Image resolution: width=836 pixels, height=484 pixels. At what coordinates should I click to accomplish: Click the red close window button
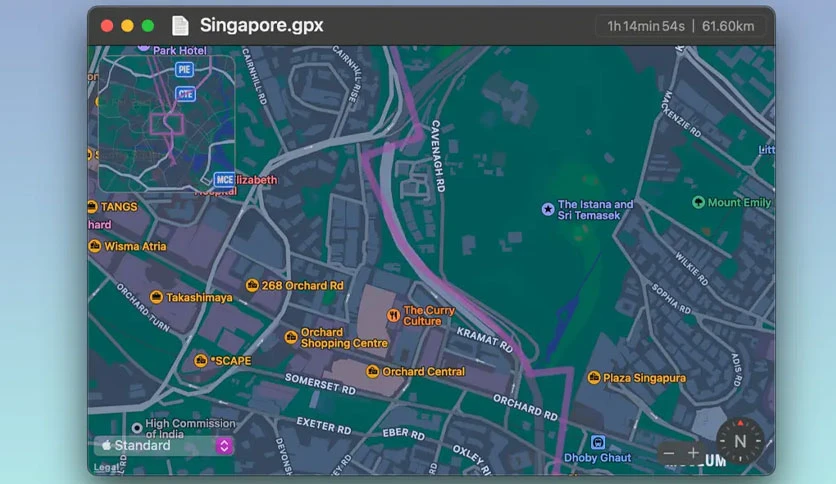107,26
